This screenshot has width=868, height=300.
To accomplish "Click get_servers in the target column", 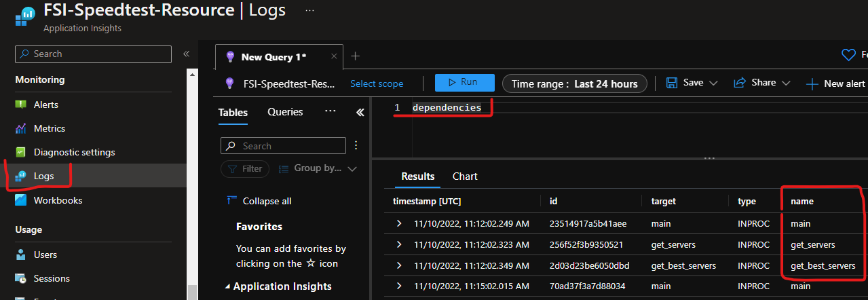I will click(x=673, y=244).
